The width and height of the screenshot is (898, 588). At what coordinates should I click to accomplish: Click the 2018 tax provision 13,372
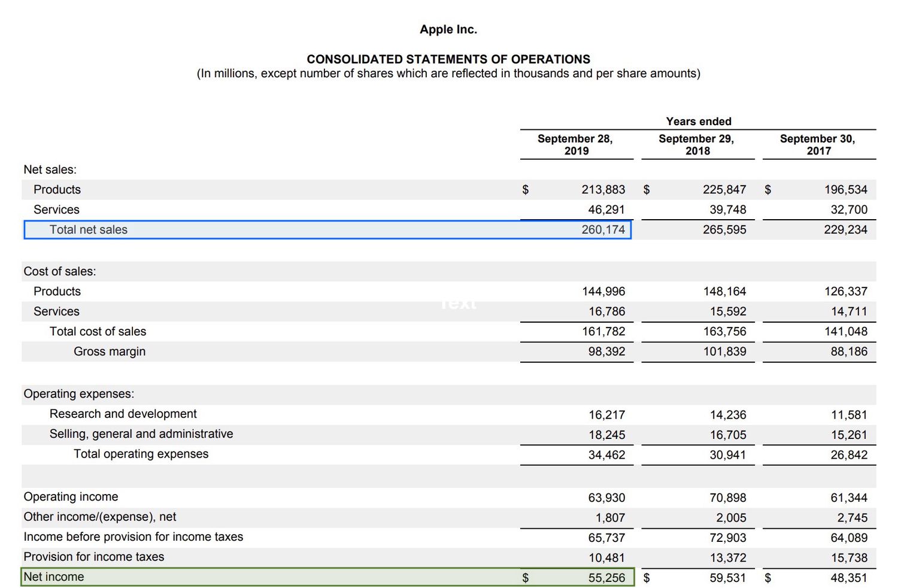coord(728,558)
